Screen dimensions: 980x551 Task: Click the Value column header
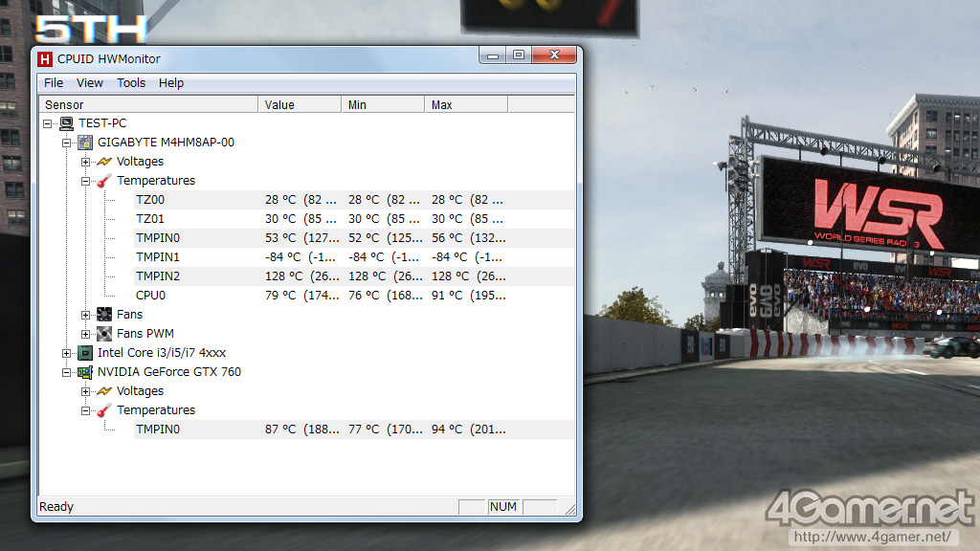(x=300, y=105)
